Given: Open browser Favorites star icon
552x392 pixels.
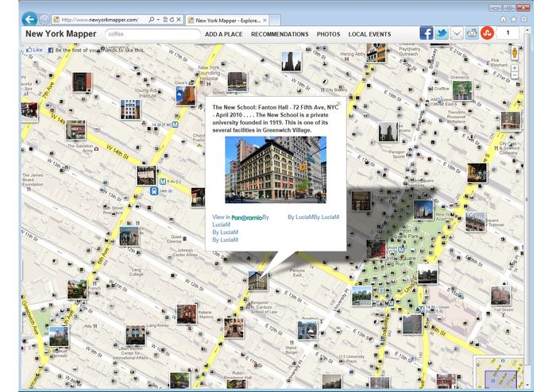Looking at the screenshot, I should (514, 19).
